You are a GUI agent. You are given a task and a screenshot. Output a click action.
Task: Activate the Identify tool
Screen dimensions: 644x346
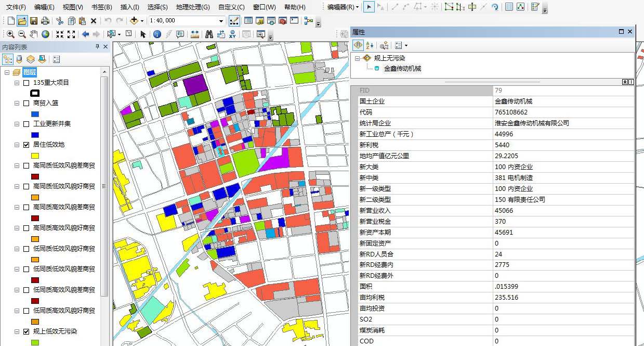157,34
